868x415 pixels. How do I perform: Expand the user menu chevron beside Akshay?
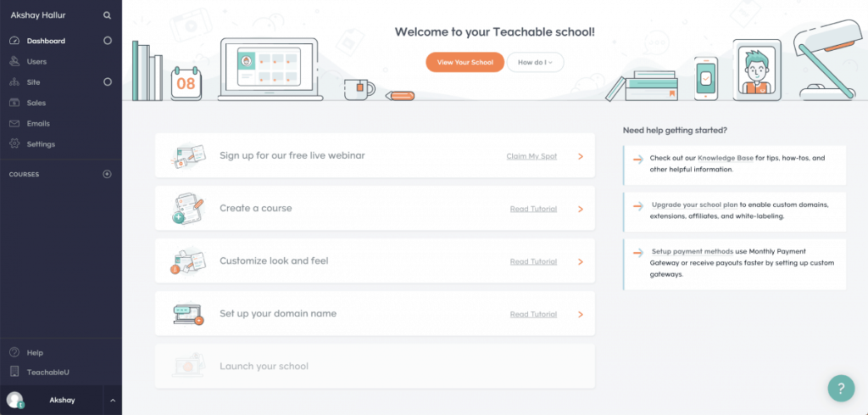113,400
